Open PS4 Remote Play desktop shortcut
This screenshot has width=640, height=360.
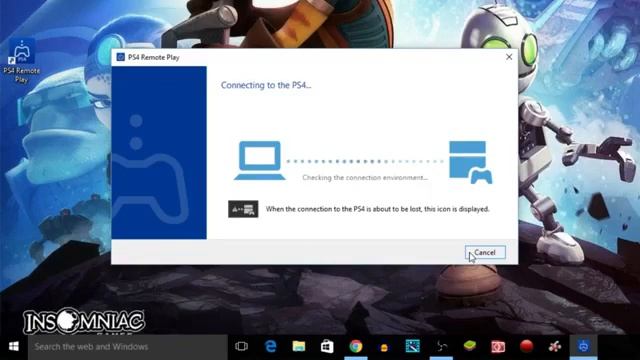pyautogui.click(x=21, y=61)
